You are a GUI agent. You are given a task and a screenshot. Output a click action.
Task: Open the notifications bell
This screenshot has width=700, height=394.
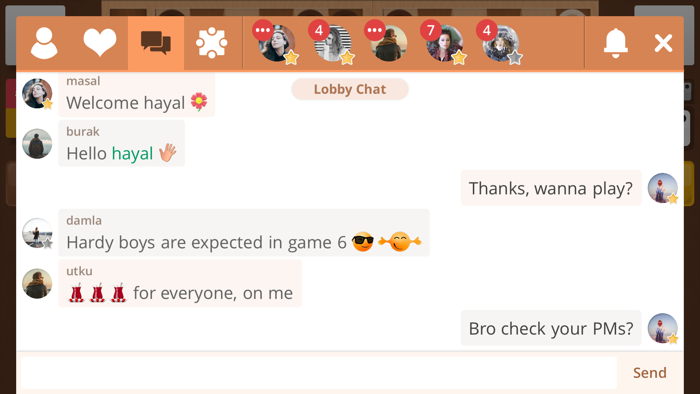click(616, 43)
